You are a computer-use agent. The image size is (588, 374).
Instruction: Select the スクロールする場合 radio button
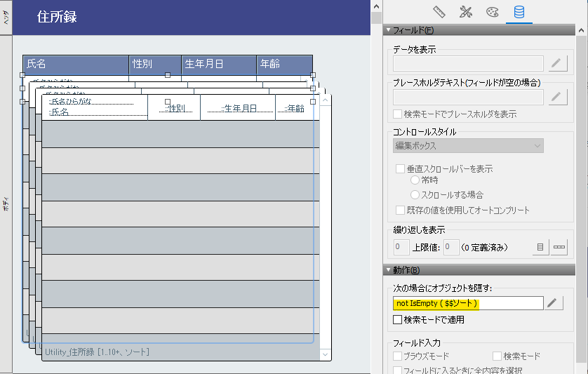point(415,194)
